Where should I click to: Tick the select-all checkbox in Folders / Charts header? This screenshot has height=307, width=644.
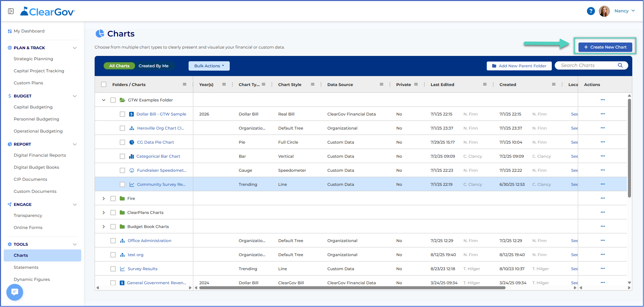coord(104,84)
